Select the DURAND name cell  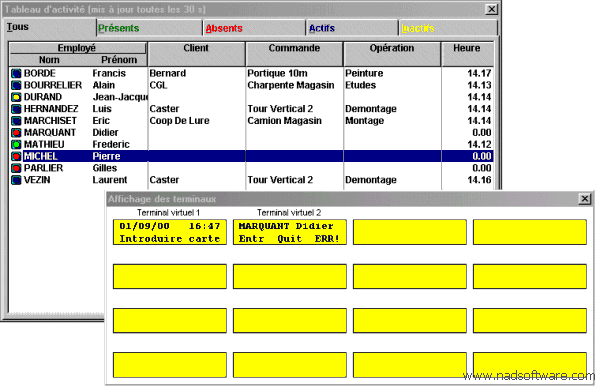coord(42,97)
